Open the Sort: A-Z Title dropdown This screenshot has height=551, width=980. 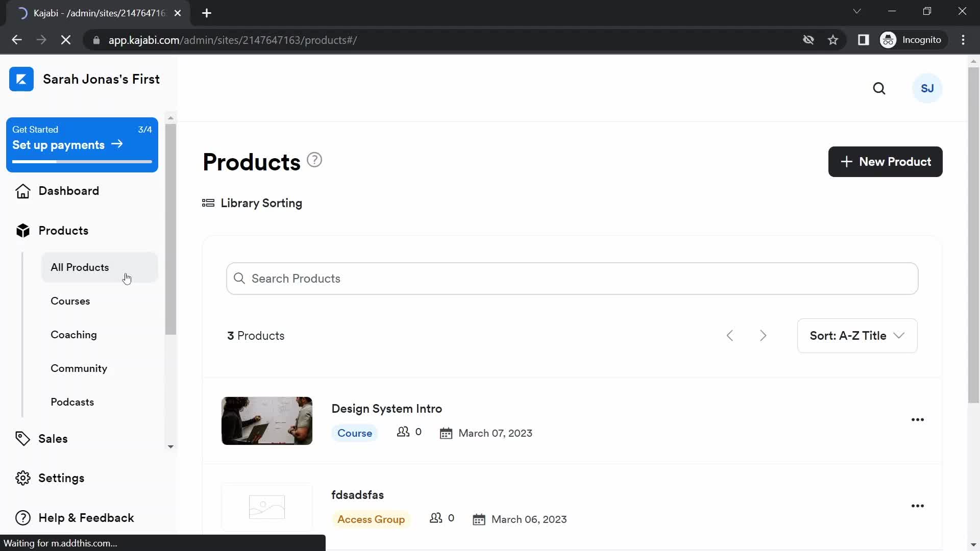857,336
